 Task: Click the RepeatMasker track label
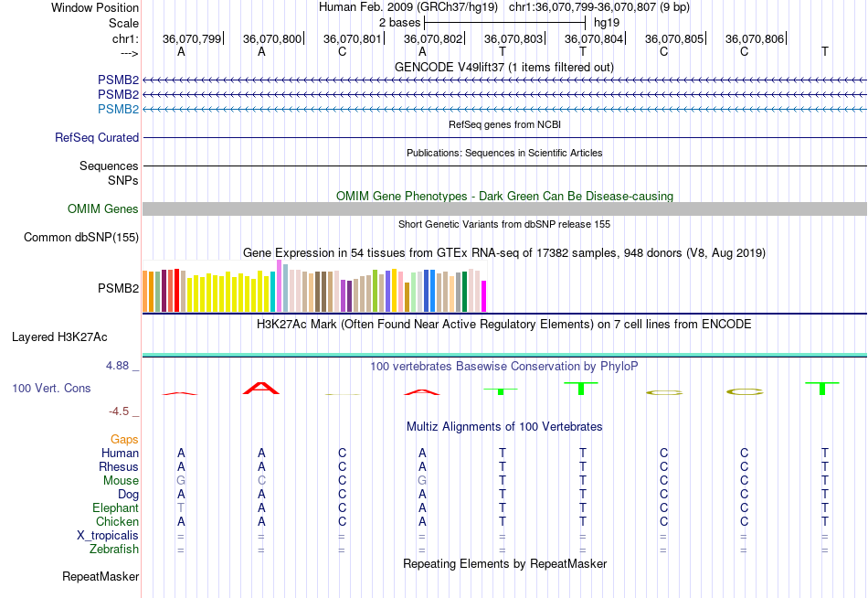pos(101,576)
